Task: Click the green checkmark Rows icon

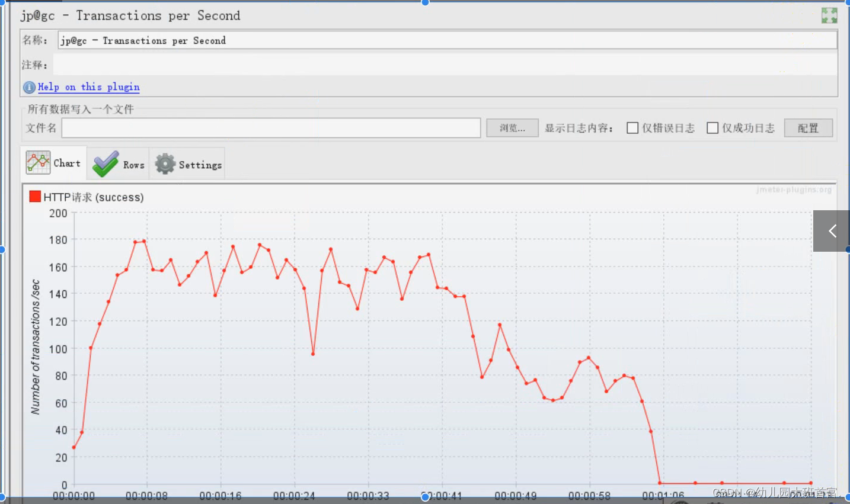Action: [106, 164]
